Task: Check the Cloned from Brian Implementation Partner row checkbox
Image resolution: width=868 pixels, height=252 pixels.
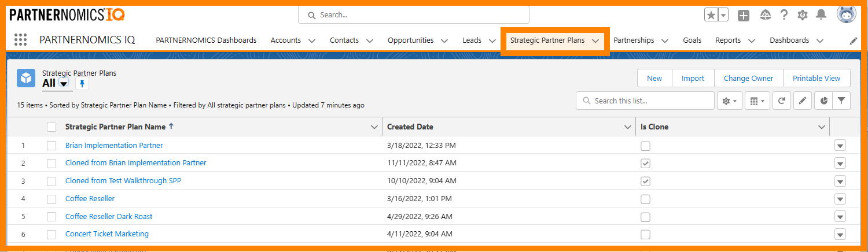Action: 52,163
